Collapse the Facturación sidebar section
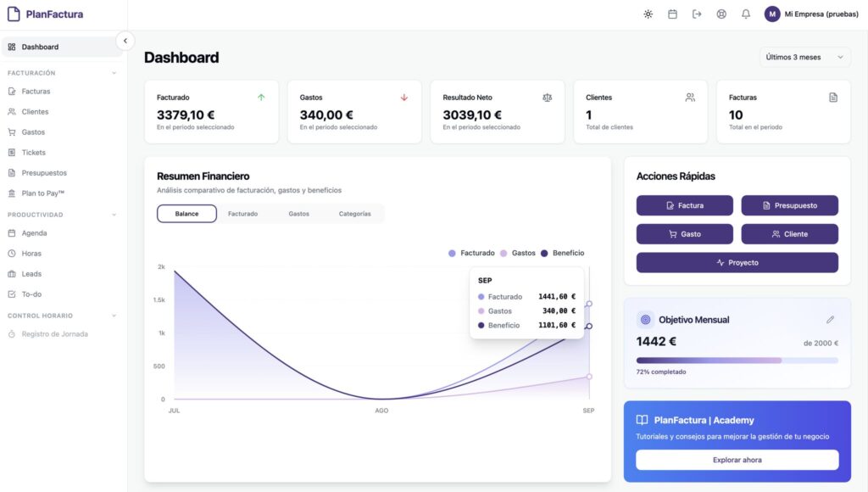 click(114, 73)
